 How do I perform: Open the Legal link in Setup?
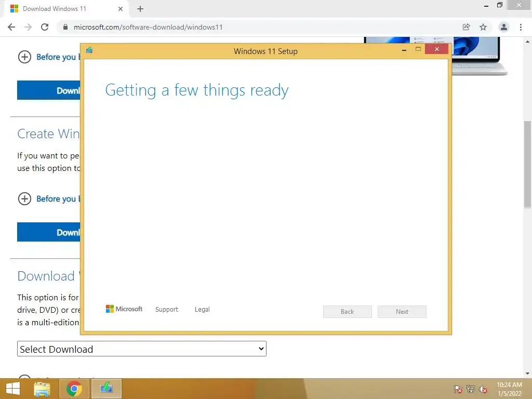click(202, 310)
